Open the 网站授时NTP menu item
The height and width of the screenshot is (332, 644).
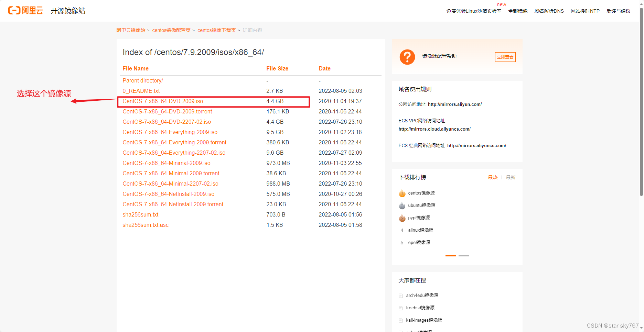(x=585, y=11)
